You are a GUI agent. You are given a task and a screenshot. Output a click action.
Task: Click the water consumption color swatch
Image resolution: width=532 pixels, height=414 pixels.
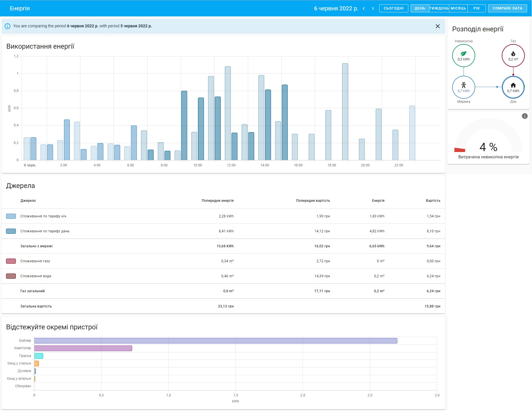point(11,276)
